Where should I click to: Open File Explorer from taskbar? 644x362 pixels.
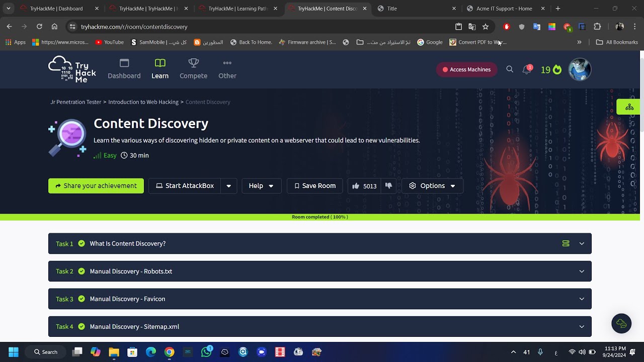[114, 352]
